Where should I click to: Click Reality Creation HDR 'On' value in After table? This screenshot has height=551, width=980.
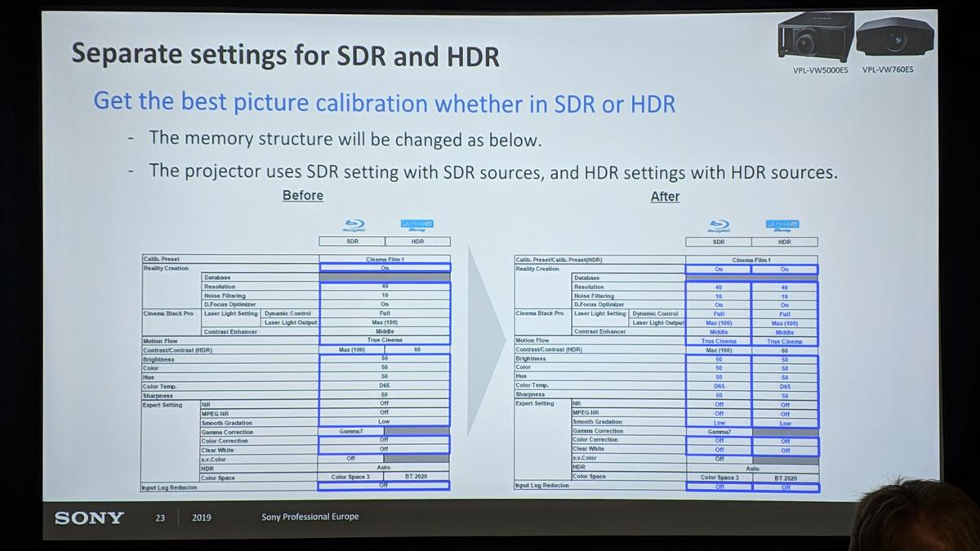click(785, 269)
